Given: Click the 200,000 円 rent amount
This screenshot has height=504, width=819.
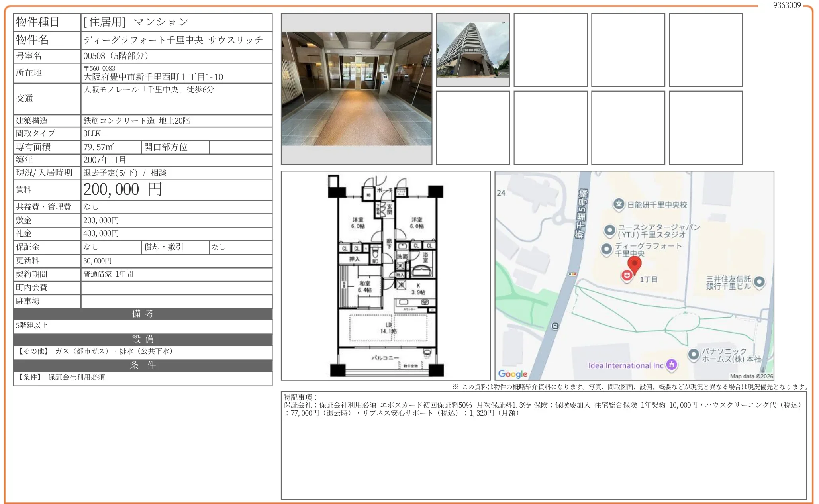Looking at the screenshot, I should coord(122,190).
